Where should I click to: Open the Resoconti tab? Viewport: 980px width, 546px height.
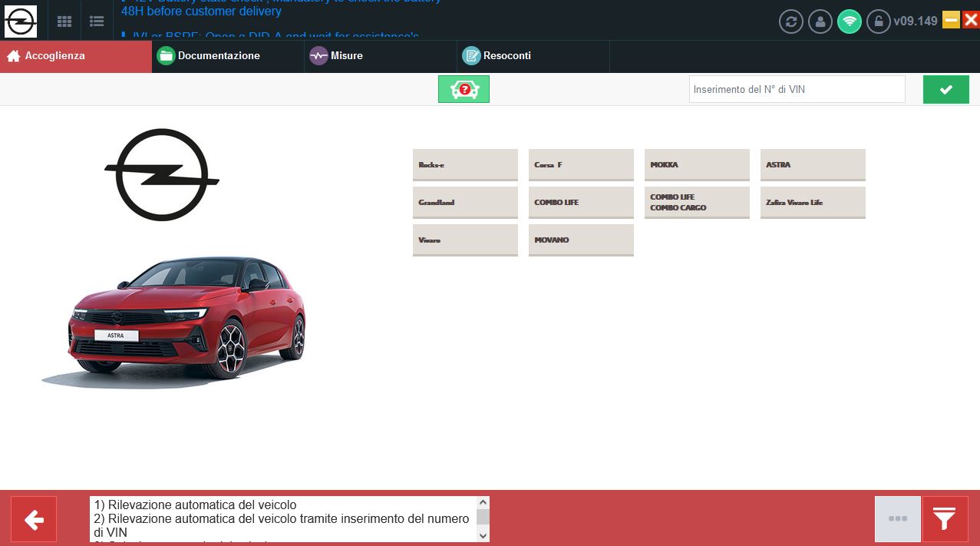pyautogui.click(x=533, y=56)
